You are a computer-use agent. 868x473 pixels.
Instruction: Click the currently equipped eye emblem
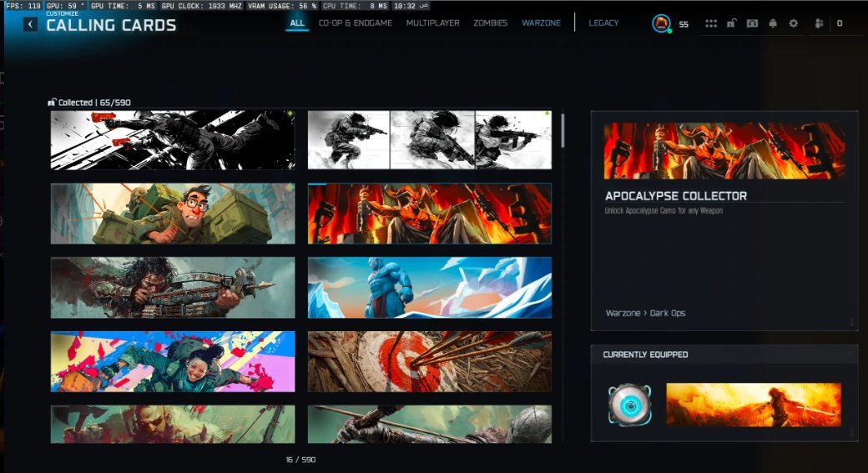(x=629, y=405)
